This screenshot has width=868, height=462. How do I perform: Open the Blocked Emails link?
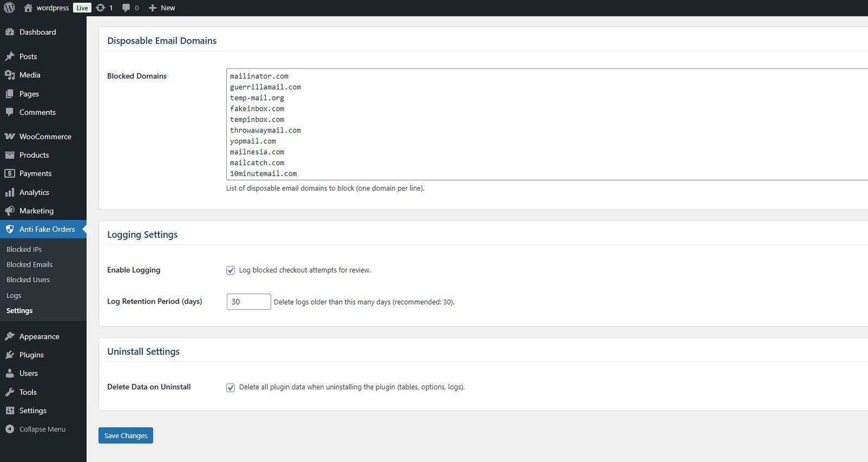pos(29,264)
